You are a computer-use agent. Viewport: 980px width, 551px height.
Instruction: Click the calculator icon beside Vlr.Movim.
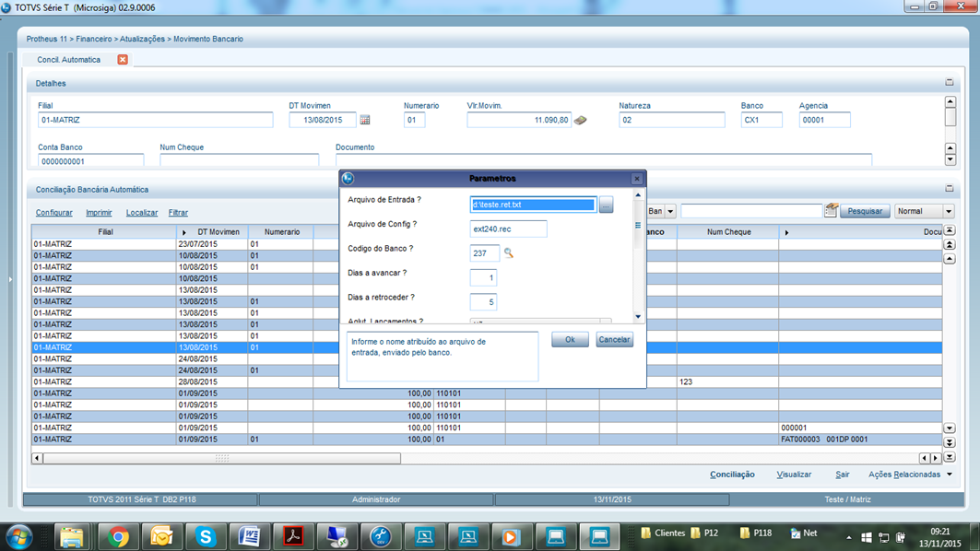[x=581, y=120]
